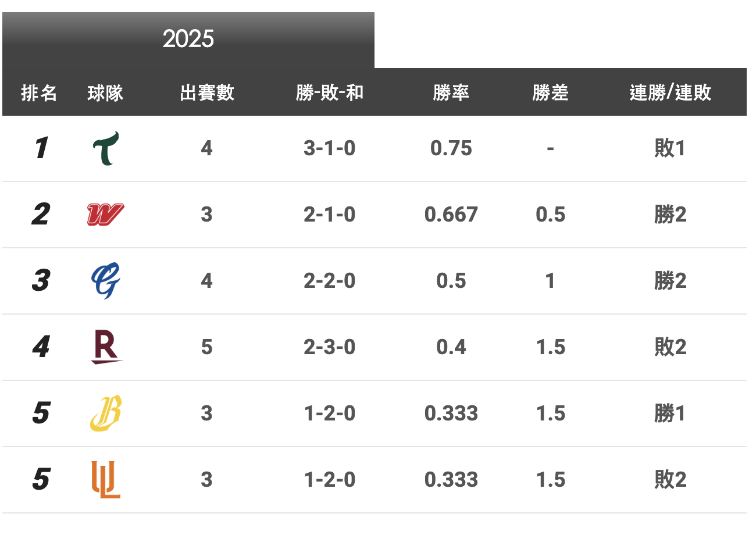Click the 排名 column header
This screenshot has height=542, width=756.
[39, 92]
